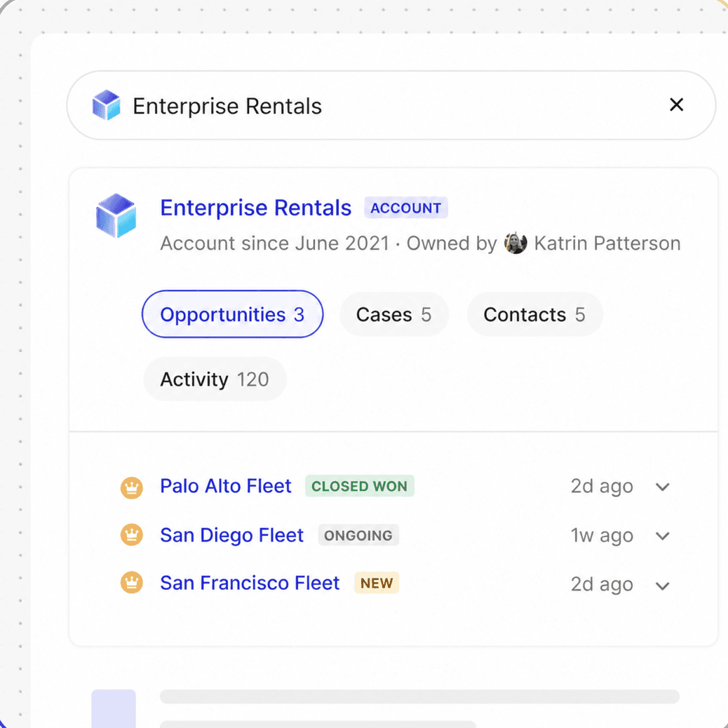728x728 pixels.
Task: Click 'Account since June 2021' text
Action: point(275,243)
